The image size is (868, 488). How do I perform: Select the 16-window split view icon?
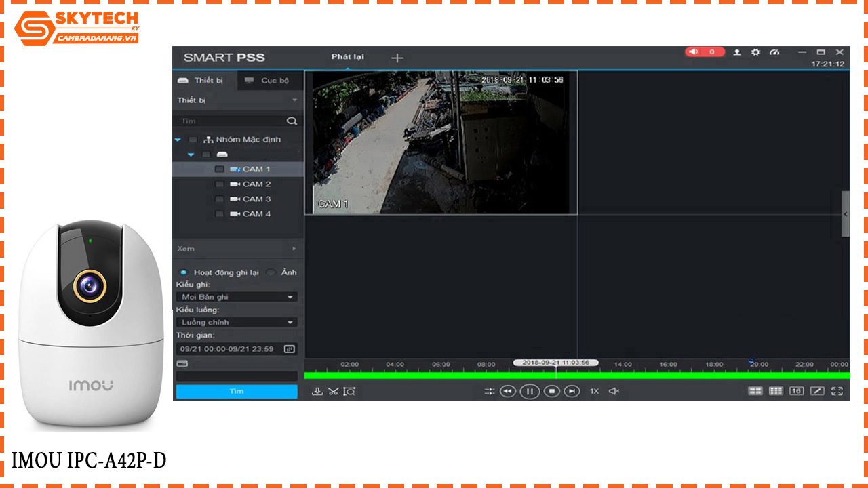point(798,391)
